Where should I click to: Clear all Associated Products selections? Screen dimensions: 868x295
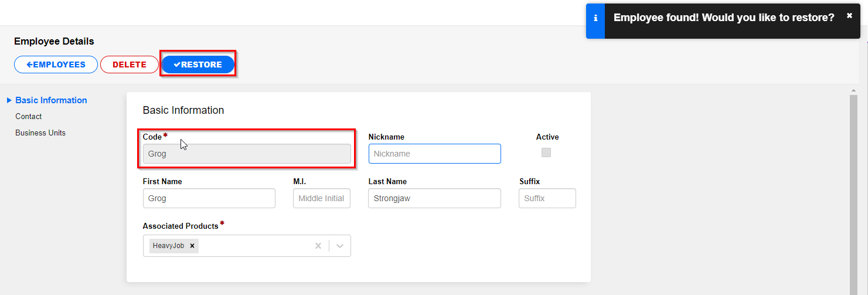tap(318, 246)
